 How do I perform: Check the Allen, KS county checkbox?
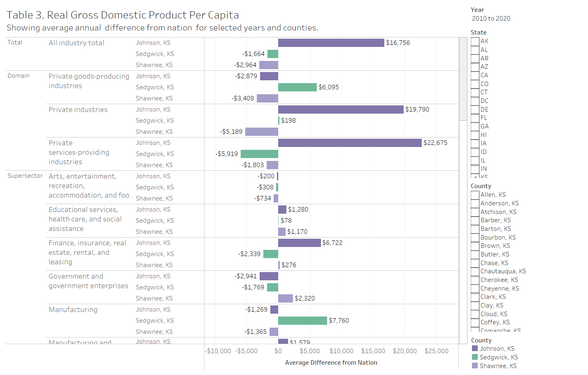point(475,195)
